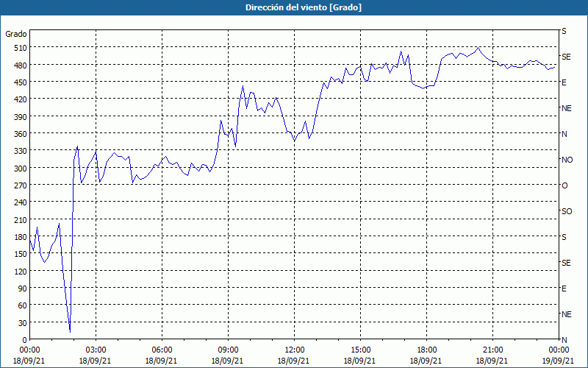This screenshot has height=368, width=588.
Task: Click the 'NO' compass direction label
Action: (x=567, y=160)
